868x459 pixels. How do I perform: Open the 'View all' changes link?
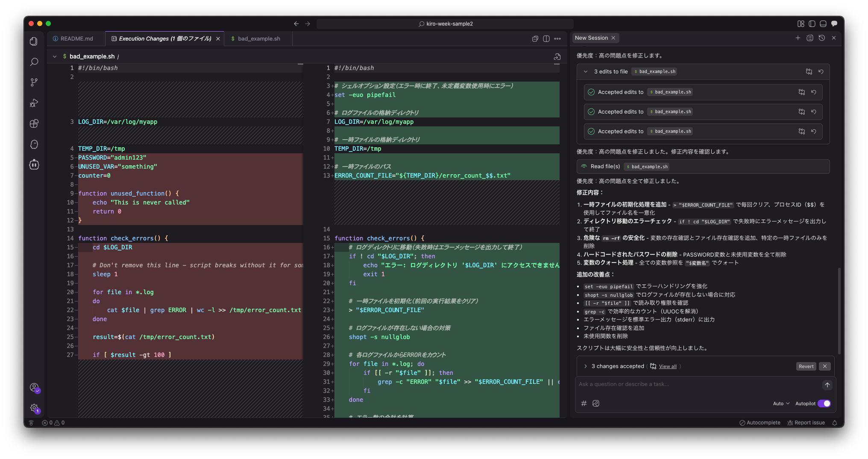668,366
